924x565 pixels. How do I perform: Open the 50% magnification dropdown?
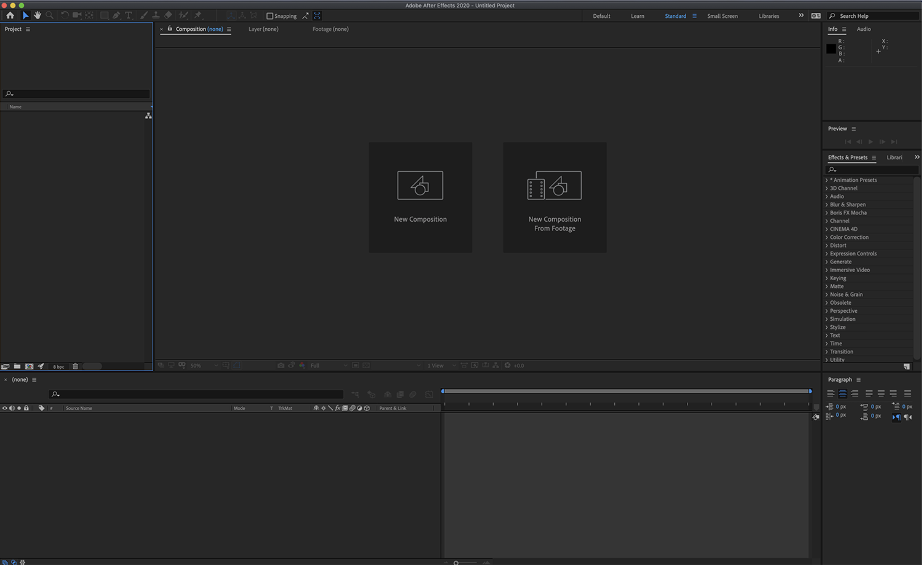click(204, 366)
